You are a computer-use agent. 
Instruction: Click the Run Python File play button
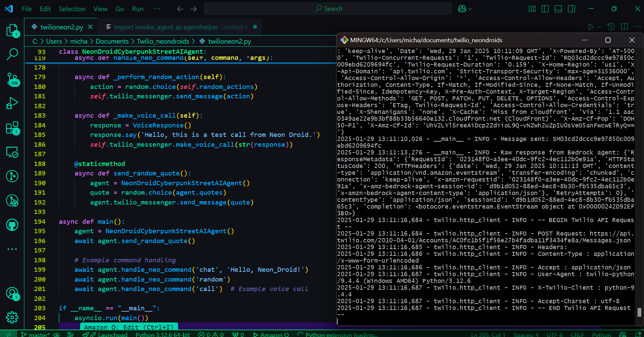591,27
